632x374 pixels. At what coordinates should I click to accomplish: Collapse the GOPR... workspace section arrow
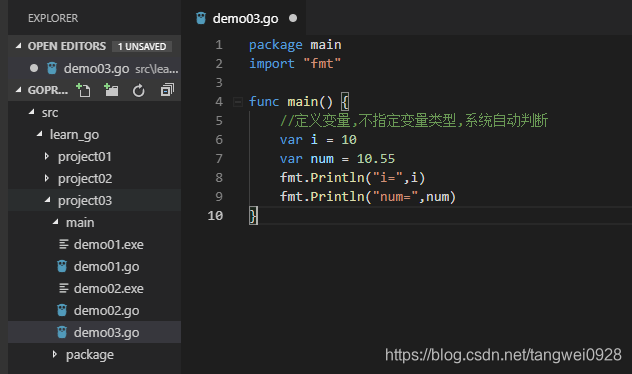point(19,90)
